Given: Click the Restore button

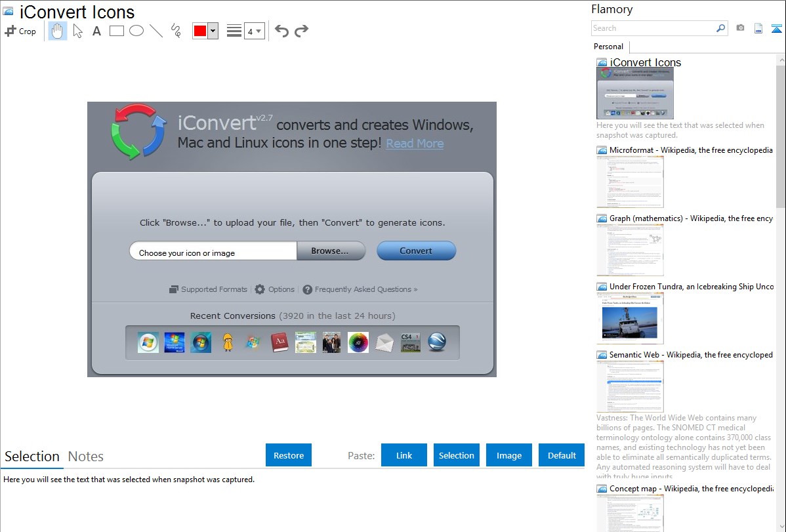Looking at the screenshot, I should click(x=289, y=455).
